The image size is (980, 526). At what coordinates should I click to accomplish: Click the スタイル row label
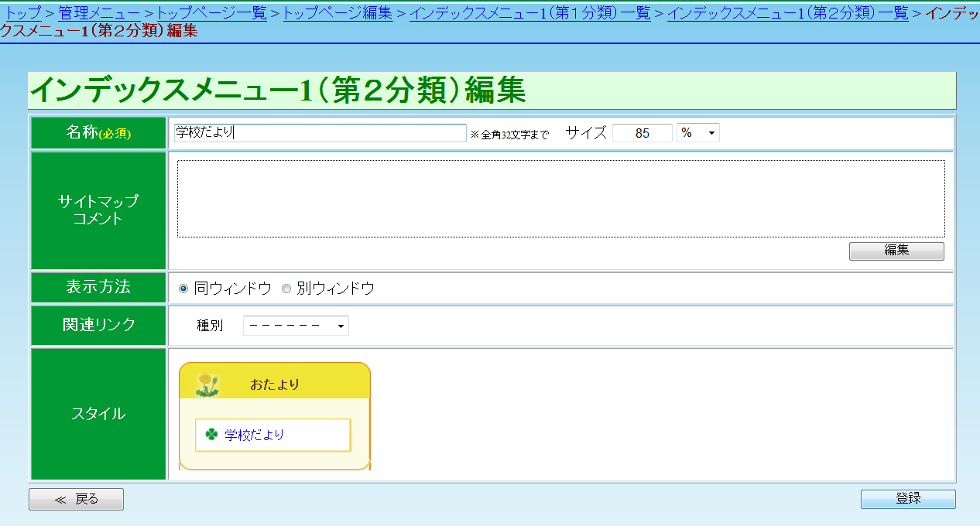pyautogui.click(x=98, y=414)
